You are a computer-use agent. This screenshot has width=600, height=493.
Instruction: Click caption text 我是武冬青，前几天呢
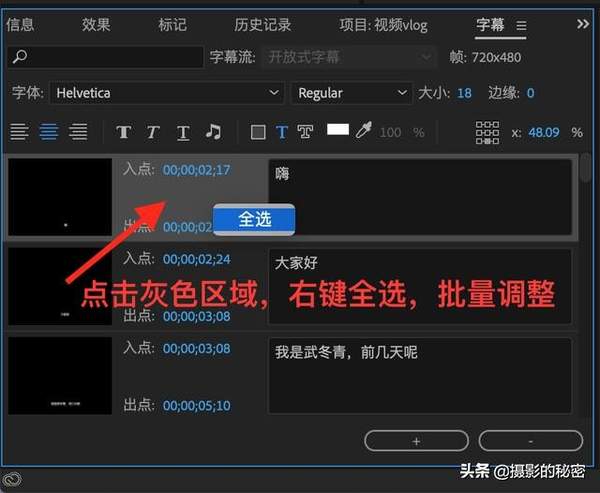coord(346,352)
